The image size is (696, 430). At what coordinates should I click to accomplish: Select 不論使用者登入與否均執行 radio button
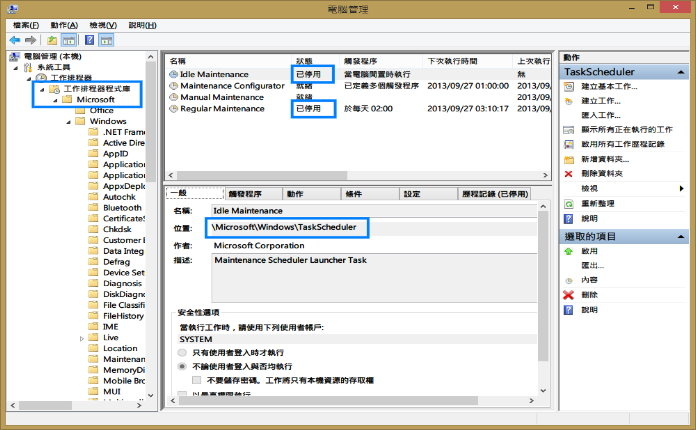click(x=181, y=367)
